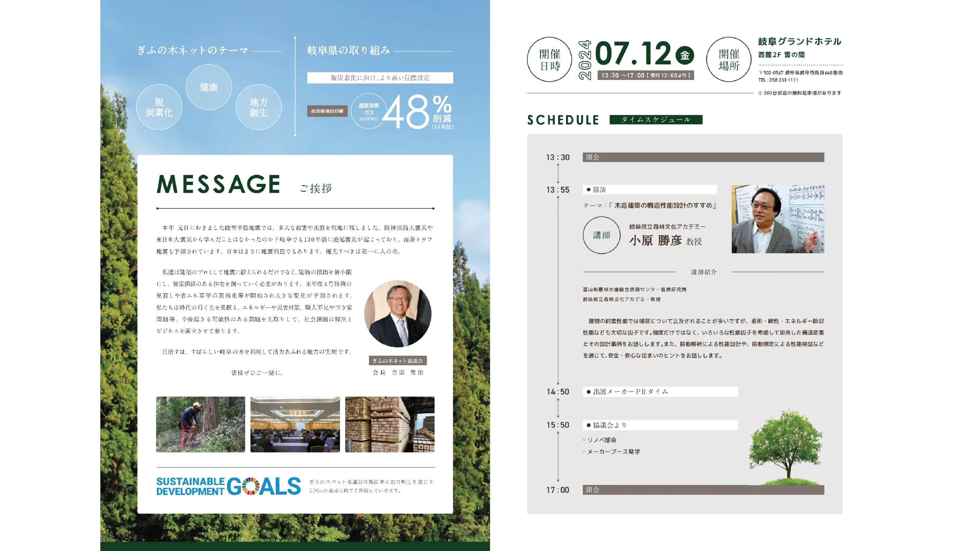The height and width of the screenshot is (551, 980).
Task: Click the 岐阜県独自目標 label
Action: tap(327, 111)
